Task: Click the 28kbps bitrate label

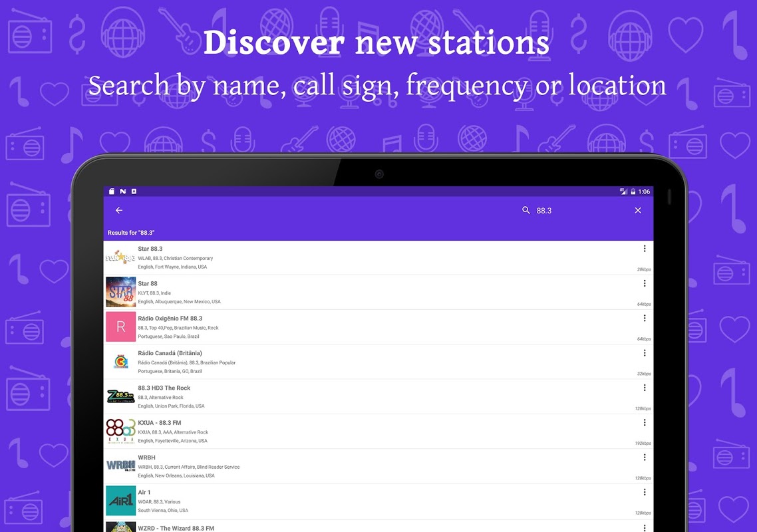Action: [644, 269]
